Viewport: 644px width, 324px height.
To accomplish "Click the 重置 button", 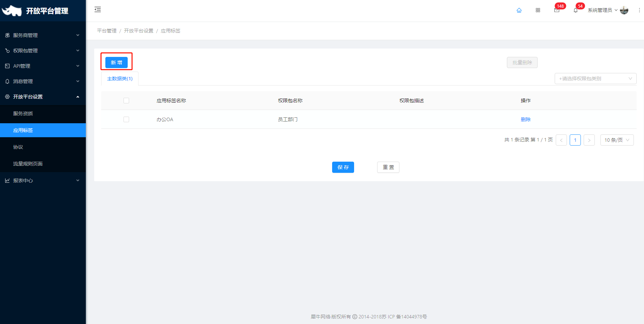I will 388,167.
